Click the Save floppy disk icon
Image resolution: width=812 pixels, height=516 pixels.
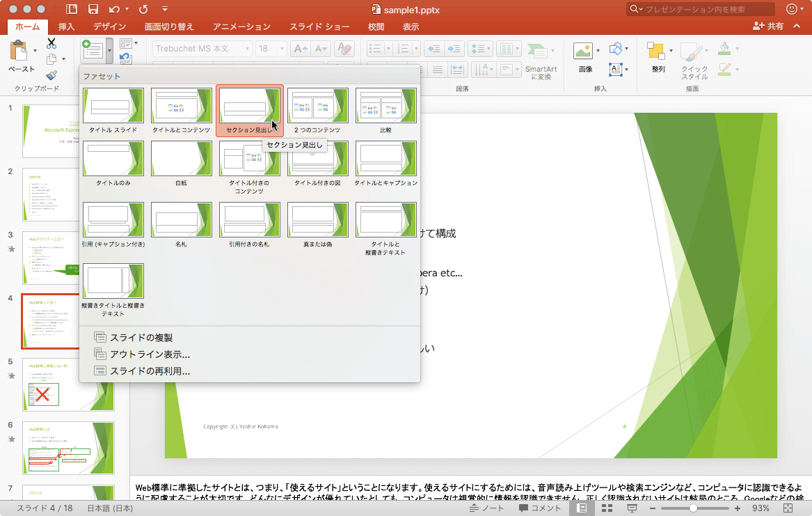[93, 9]
